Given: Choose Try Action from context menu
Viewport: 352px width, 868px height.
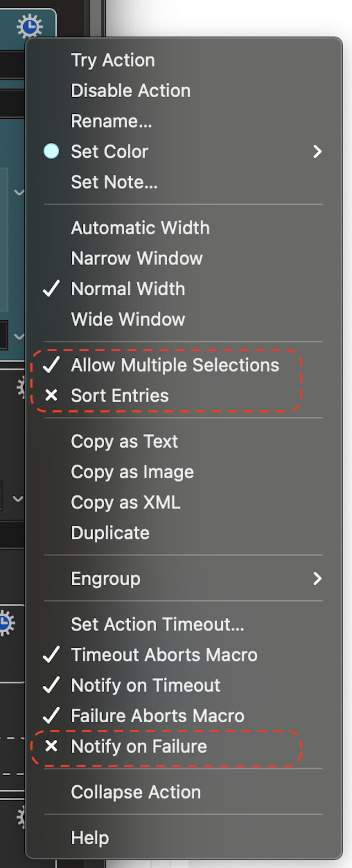Looking at the screenshot, I should click(x=113, y=60).
